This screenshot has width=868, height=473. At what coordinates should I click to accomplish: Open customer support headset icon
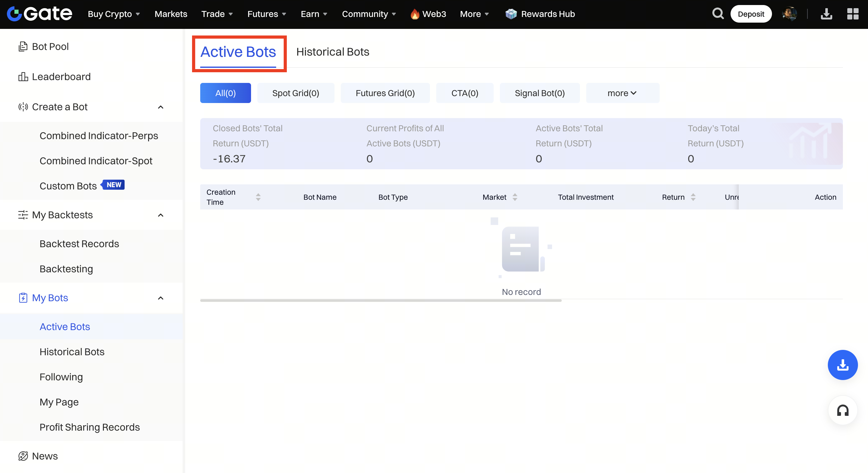[842, 410]
